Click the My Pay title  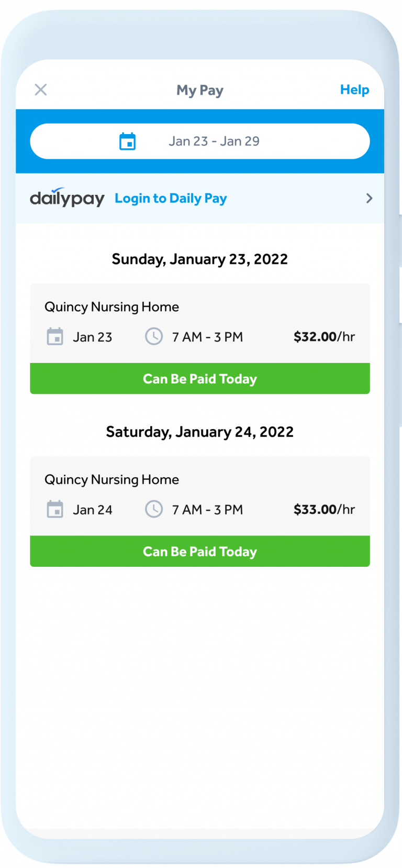tap(200, 90)
